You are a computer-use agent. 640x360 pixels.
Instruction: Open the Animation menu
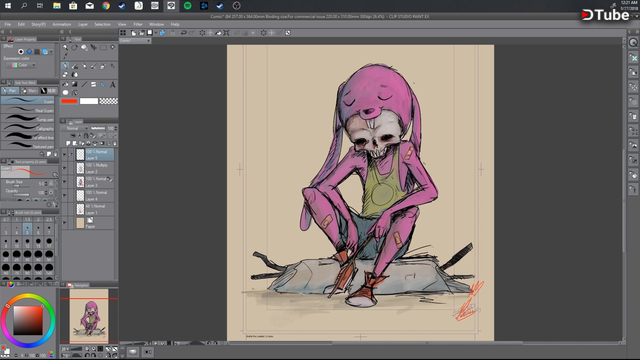(x=62, y=24)
